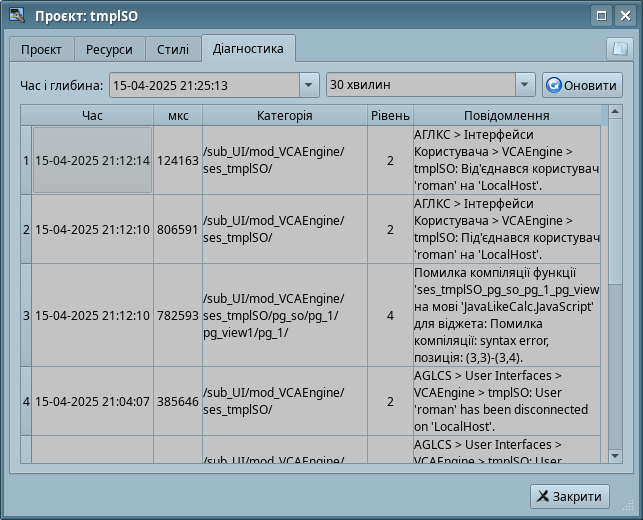Viewport: 643px width, 520px height.
Task: Switch to the Проєкт tab
Action: [42, 50]
